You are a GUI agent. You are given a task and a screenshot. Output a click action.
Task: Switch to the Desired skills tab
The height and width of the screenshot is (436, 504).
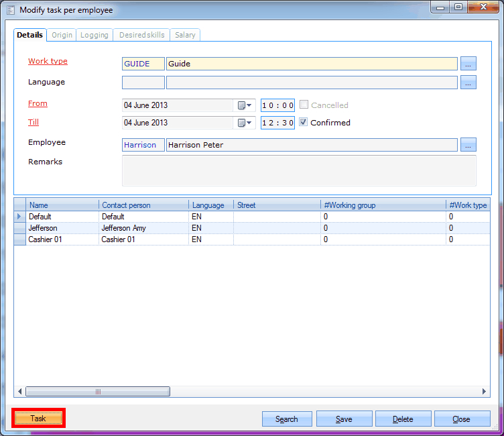142,35
